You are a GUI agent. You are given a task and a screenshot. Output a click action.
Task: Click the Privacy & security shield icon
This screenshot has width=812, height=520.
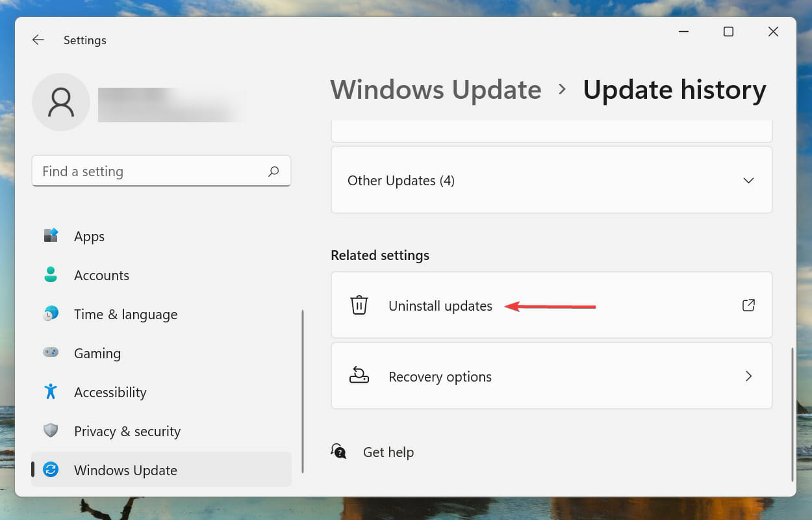(x=51, y=431)
